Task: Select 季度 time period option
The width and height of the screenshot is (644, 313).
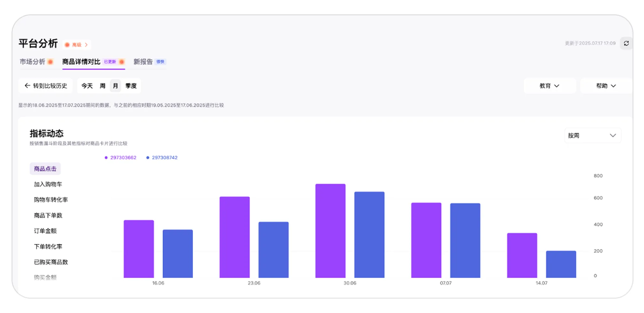Action: point(131,86)
